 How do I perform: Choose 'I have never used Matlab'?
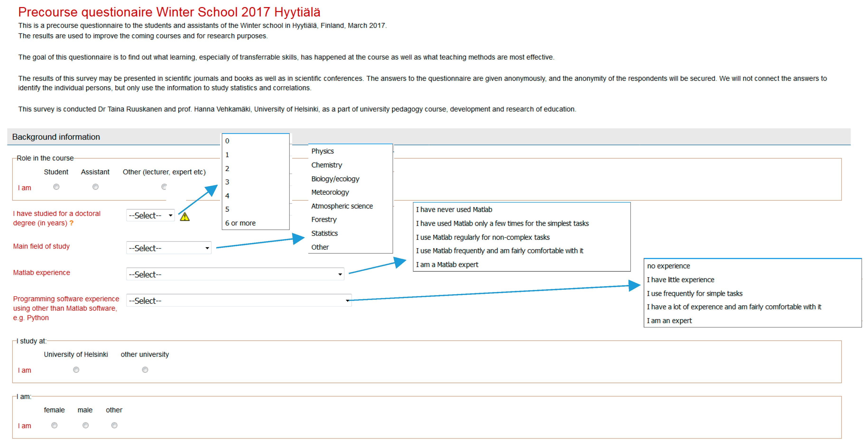coord(454,210)
